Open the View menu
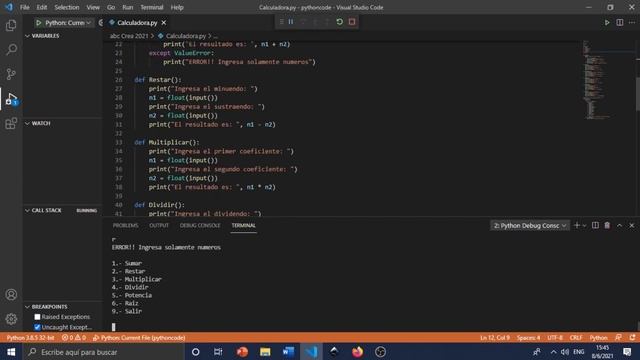Screen dimensions: 640x360 93,7
